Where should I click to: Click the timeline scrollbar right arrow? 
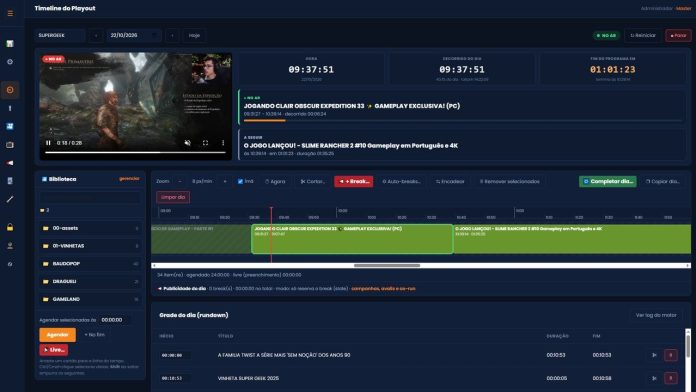coord(688,265)
